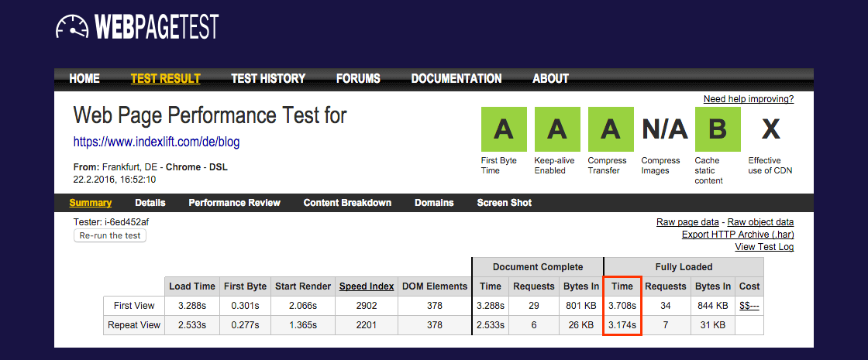Click First View load time 3.288s
Image resolution: width=868 pixels, height=360 pixels.
point(192,306)
